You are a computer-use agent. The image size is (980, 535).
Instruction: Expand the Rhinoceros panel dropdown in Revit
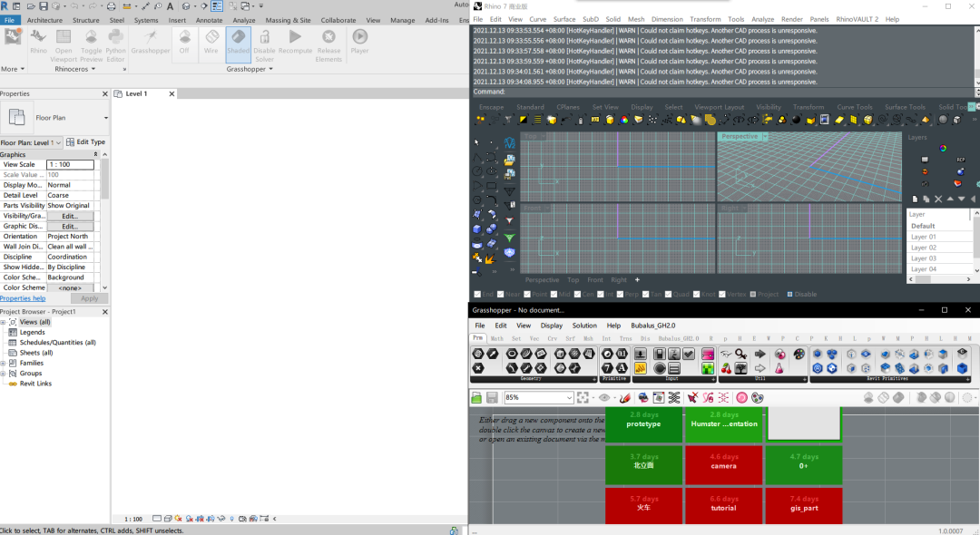point(93,69)
